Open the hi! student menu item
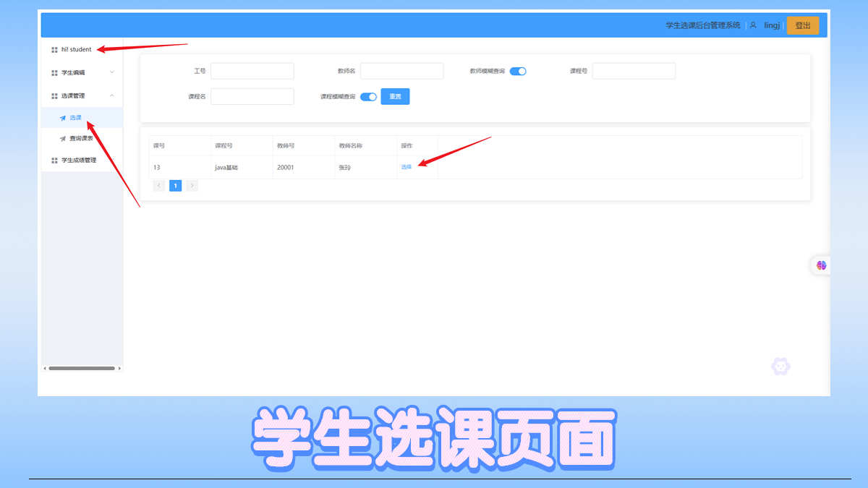 (82, 50)
